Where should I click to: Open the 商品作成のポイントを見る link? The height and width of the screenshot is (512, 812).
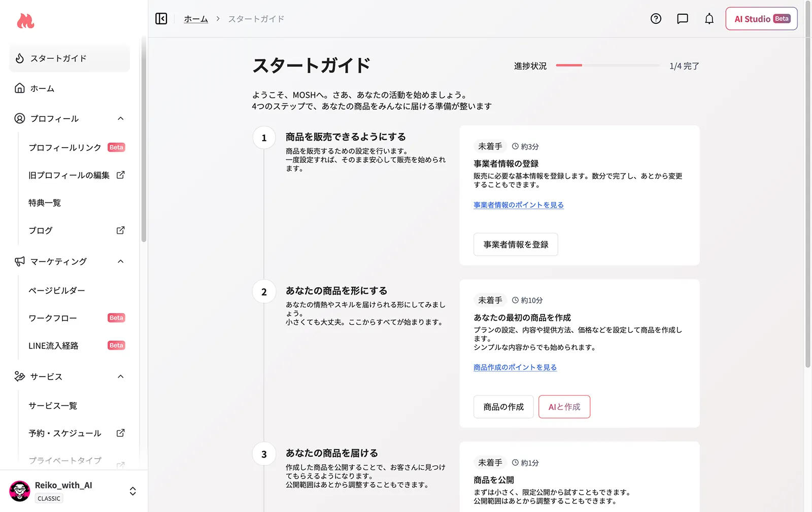(515, 367)
